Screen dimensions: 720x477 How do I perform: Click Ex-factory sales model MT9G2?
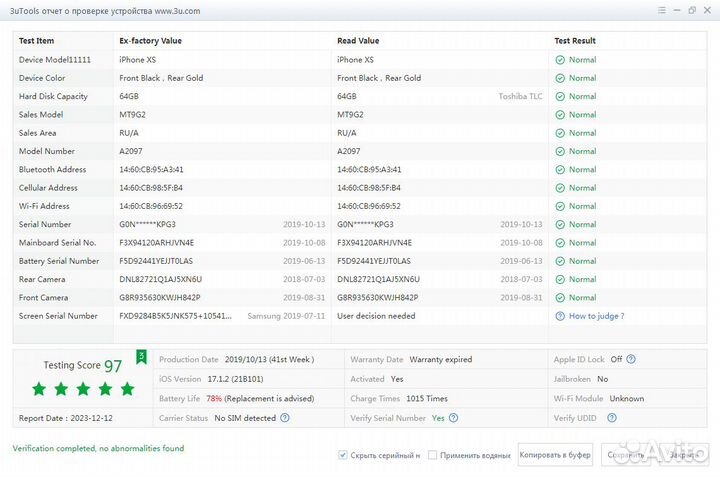coord(132,115)
